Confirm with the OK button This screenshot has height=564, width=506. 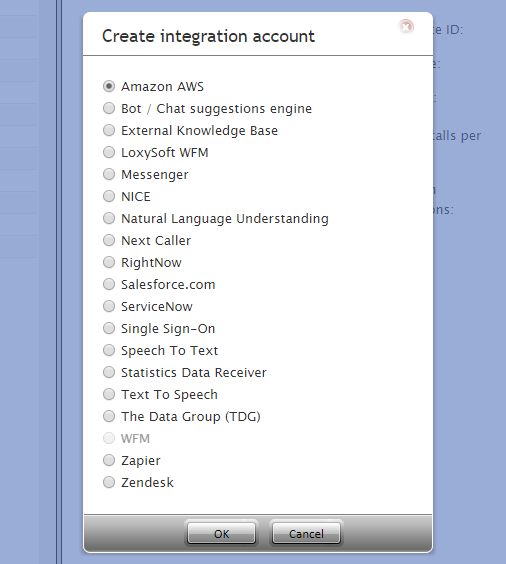(x=222, y=533)
